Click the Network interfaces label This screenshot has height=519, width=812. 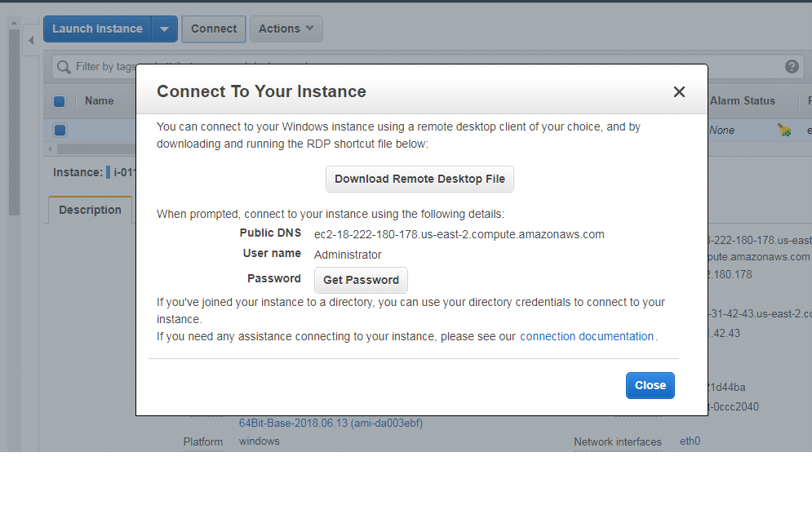(617, 441)
